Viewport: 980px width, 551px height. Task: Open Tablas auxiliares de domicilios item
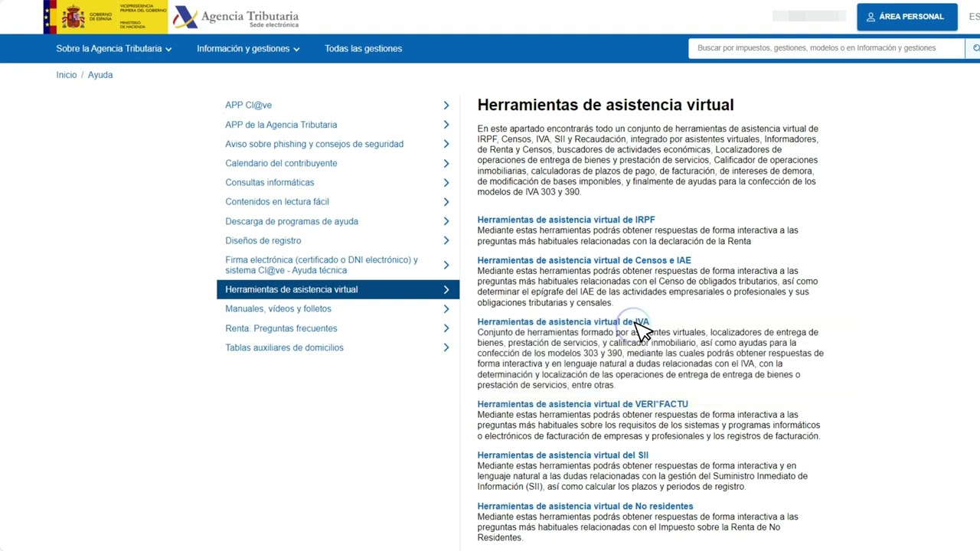(284, 347)
